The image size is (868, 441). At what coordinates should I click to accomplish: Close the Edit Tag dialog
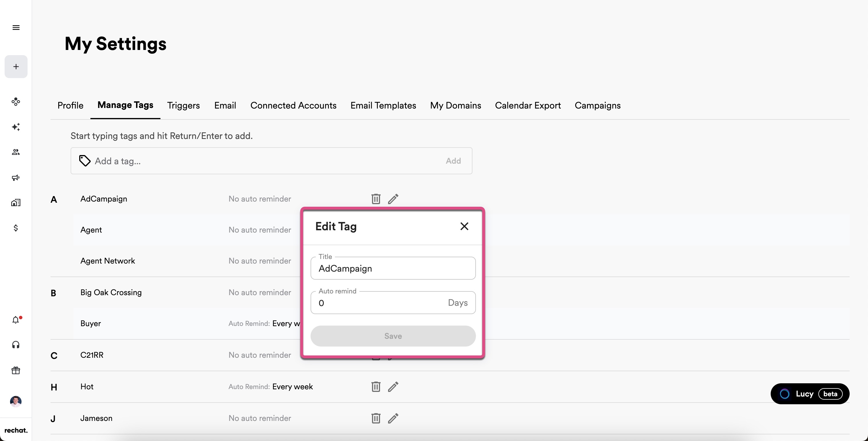coord(464,226)
